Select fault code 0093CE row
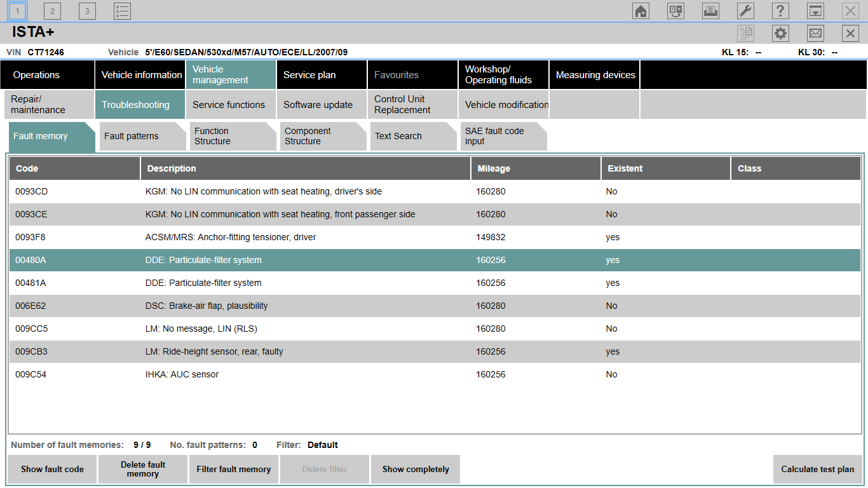Image resolution: width=868 pixels, height=488 pixels. click(435, 214)
